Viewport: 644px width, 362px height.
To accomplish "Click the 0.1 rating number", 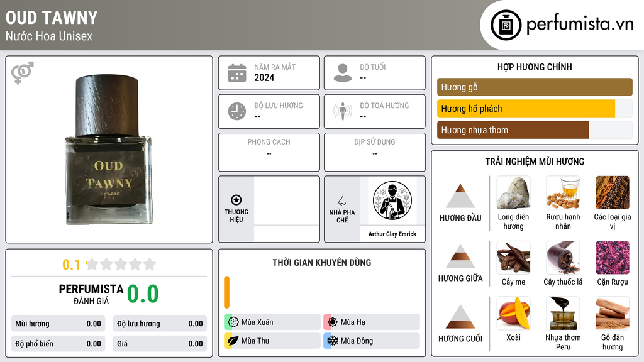I will [72, 265].
